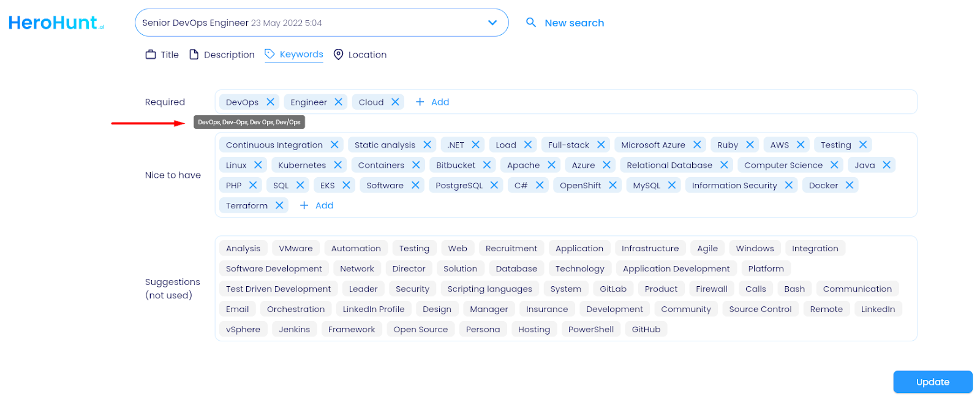The image size is (980, 402).
Task: Add a new Required keyword
Action: click(432, 102)
